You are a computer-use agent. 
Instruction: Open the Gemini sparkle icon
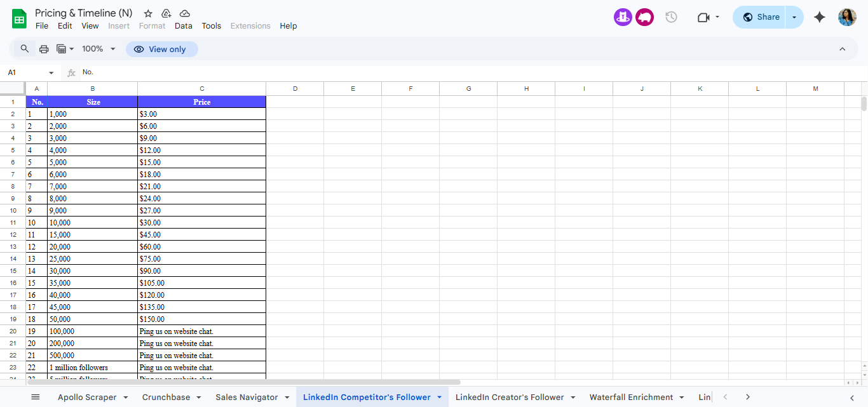pos(820,17)
